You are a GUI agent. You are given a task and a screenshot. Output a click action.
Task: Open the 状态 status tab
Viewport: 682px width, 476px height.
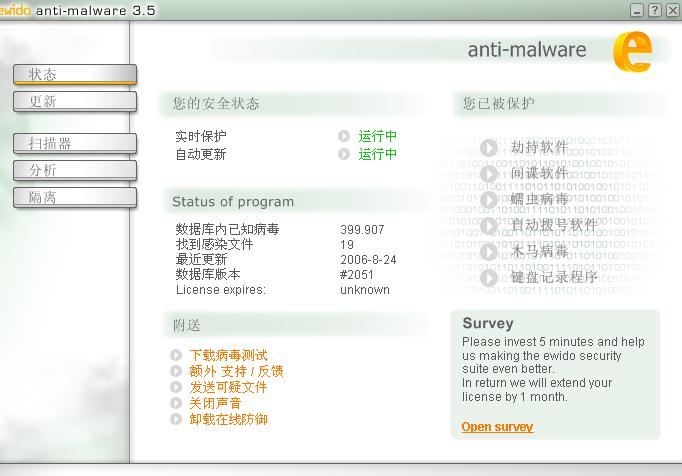75,74
